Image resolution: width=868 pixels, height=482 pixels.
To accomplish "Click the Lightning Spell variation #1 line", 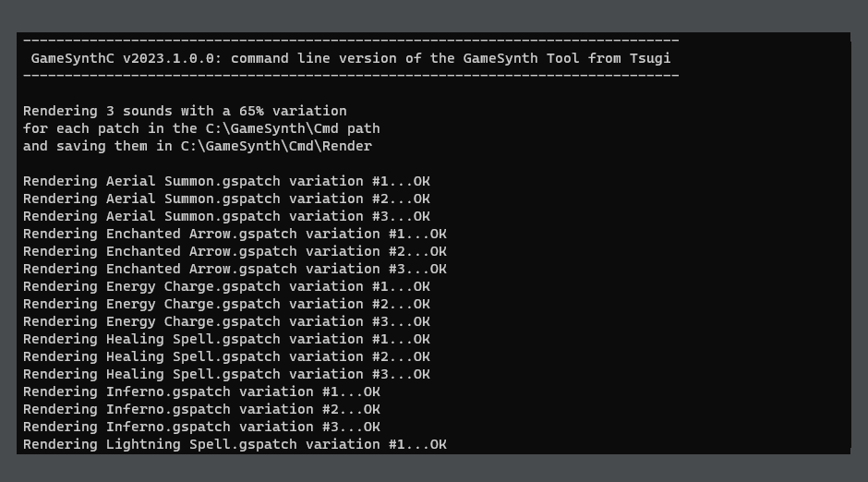I will coord(235,444).
